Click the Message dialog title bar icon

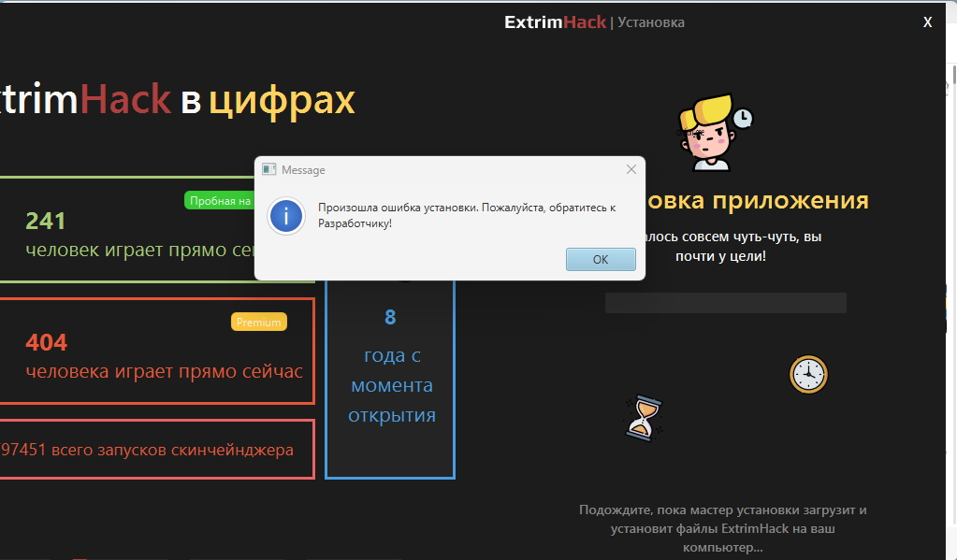tap(269, 169)
